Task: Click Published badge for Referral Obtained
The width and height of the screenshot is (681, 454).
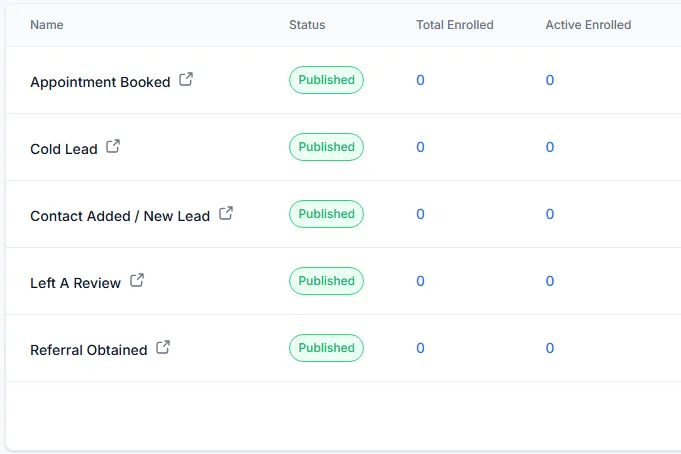Action: 326,348
